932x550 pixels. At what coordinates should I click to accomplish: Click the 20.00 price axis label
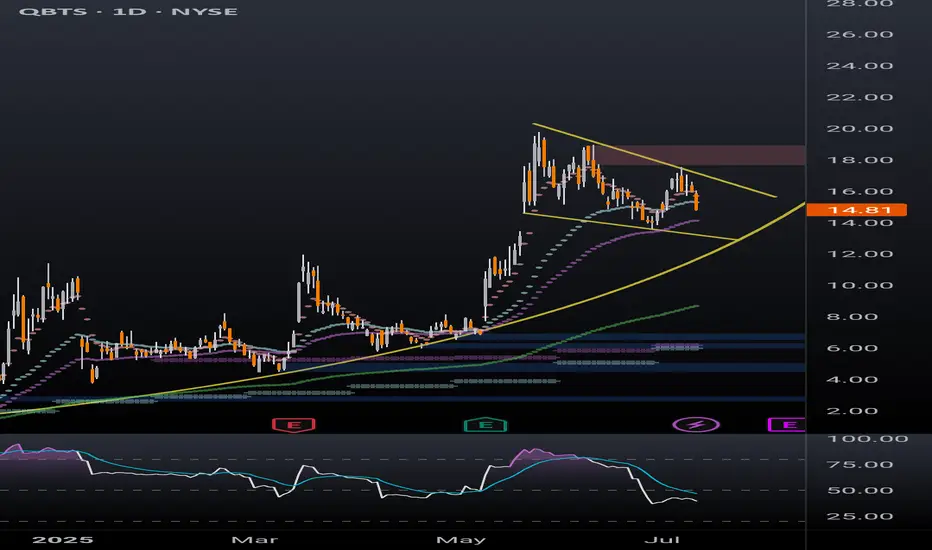point(859,128)
